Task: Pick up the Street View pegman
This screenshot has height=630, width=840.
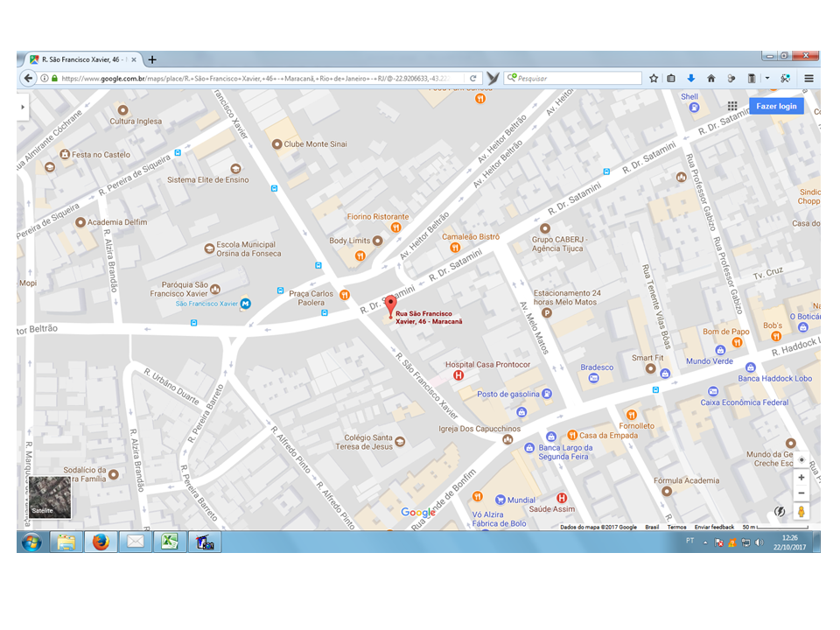Action: click(x=801, y=512)
